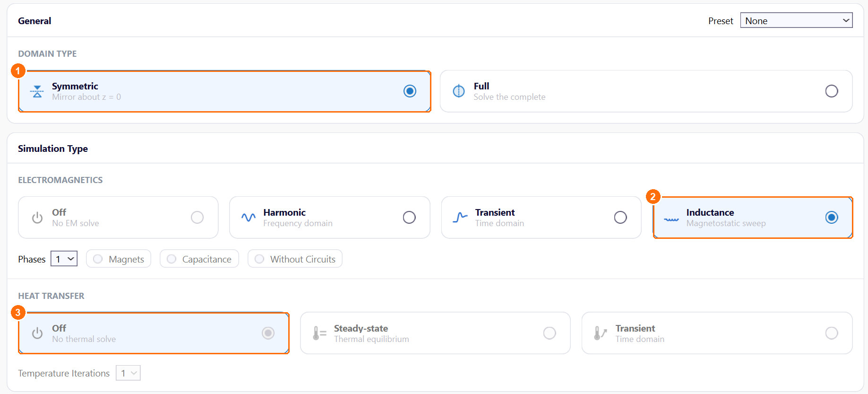Click the "Simulation Type" panel title
Viewport: 868px width, 394px height.
click(x=53, y=149)
